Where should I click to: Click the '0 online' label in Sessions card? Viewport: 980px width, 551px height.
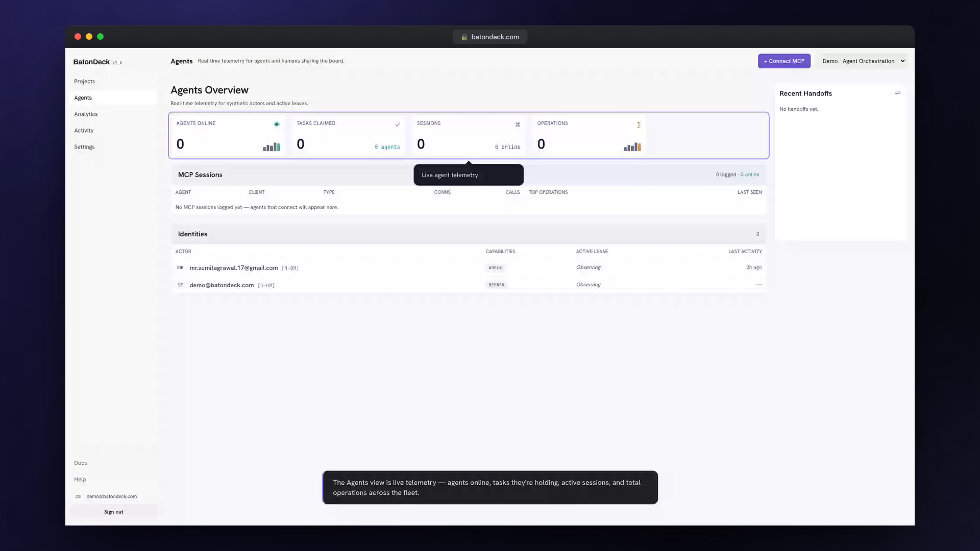click(508, 147)
